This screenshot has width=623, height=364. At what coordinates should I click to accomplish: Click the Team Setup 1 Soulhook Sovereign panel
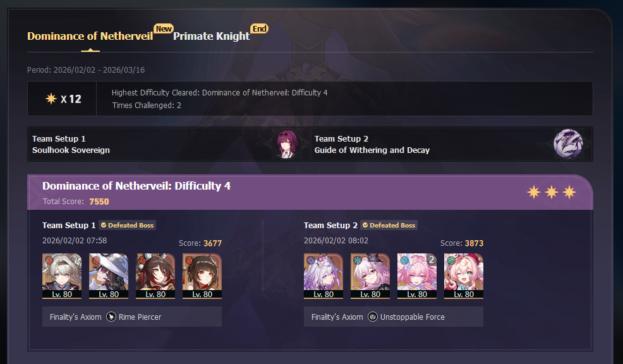[x=169, y=144]
